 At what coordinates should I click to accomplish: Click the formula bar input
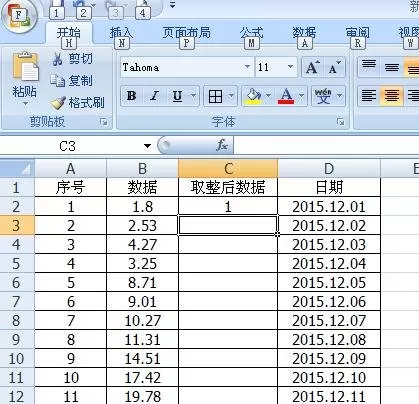click(x=326, y=146)
